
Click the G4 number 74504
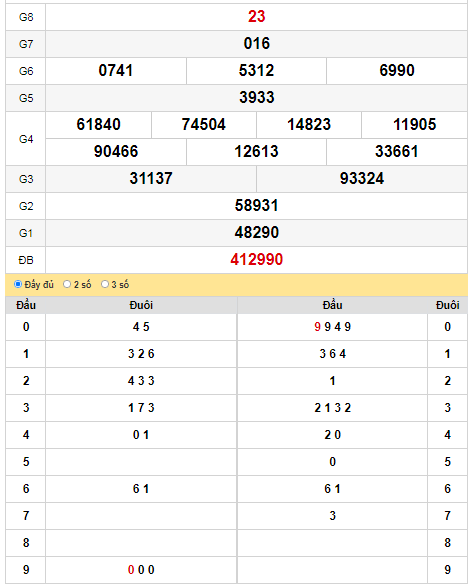204,125
